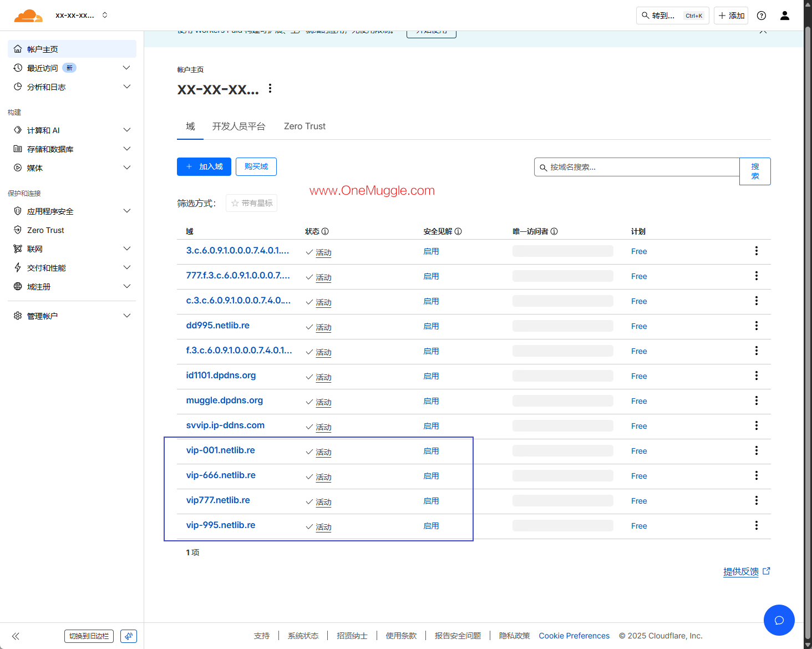Click 系统状态 footer link
Viewport: 812px width, 649px height.
(303, 636)
